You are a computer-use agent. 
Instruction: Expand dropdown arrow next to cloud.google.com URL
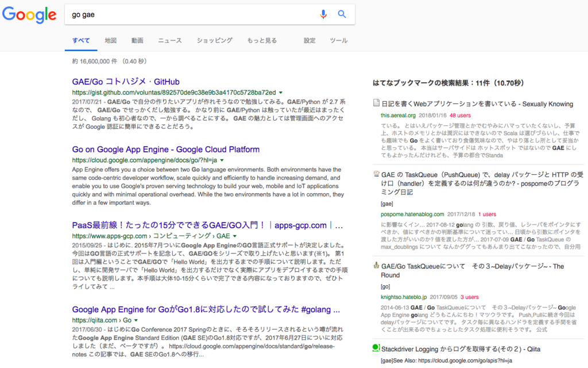tap(222, 160)
